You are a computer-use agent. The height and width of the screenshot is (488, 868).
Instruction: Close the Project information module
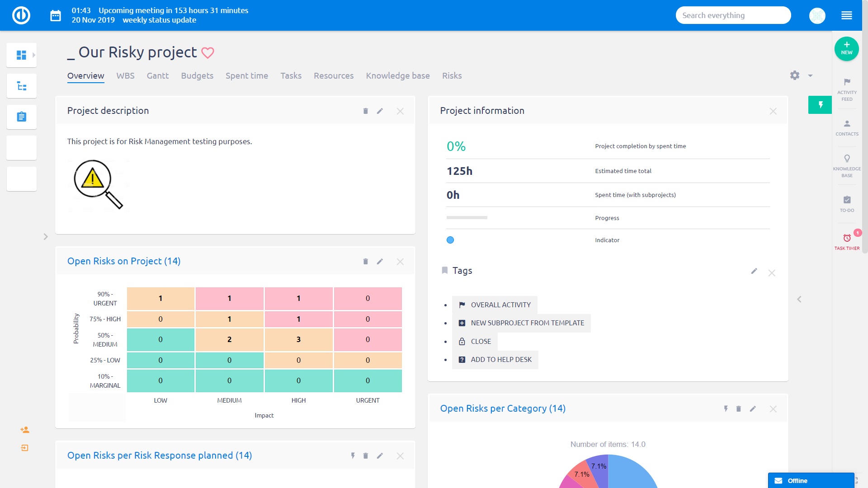coord(773,111)
